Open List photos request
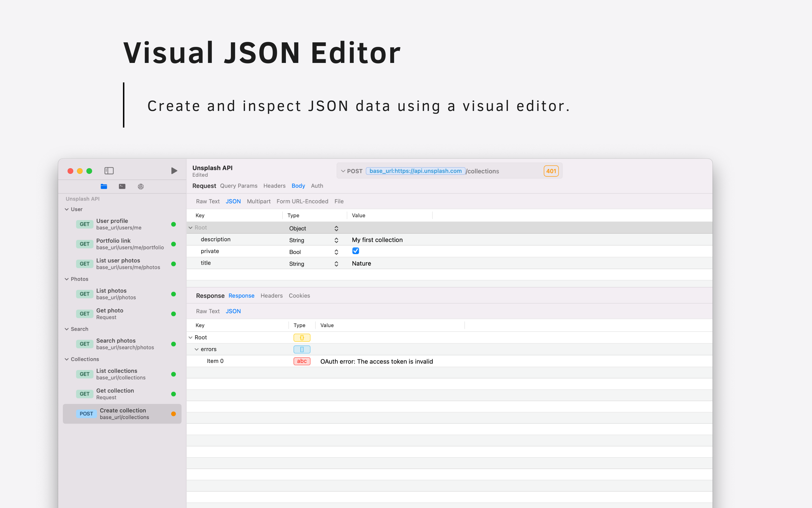Image resolution: width=812 pixels, height=508 pixels. [122, 294]
